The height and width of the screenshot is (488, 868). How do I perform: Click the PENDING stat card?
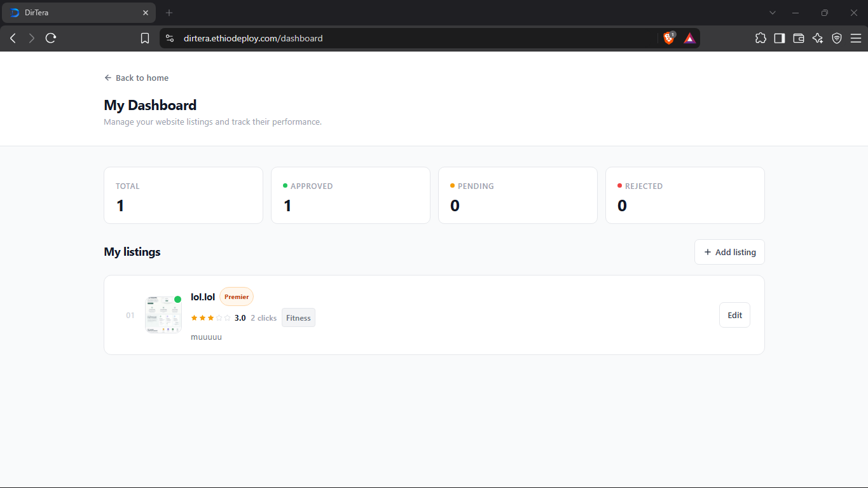click(x=518, y=195)
